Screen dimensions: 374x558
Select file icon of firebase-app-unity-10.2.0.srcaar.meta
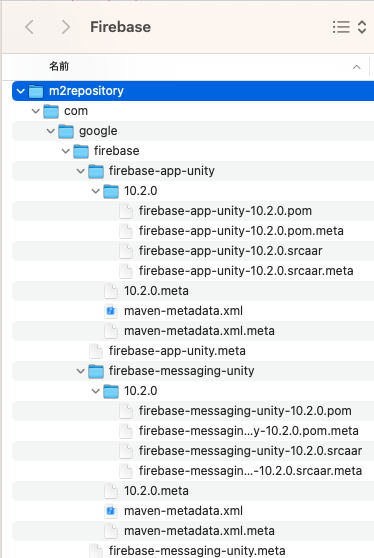coord(126,271)
